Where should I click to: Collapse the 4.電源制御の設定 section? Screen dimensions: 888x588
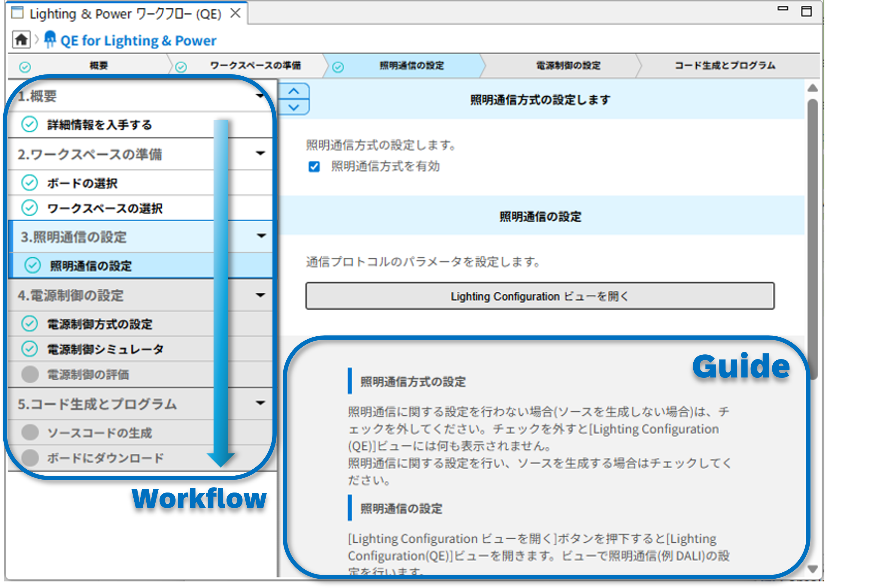(260, 295)
